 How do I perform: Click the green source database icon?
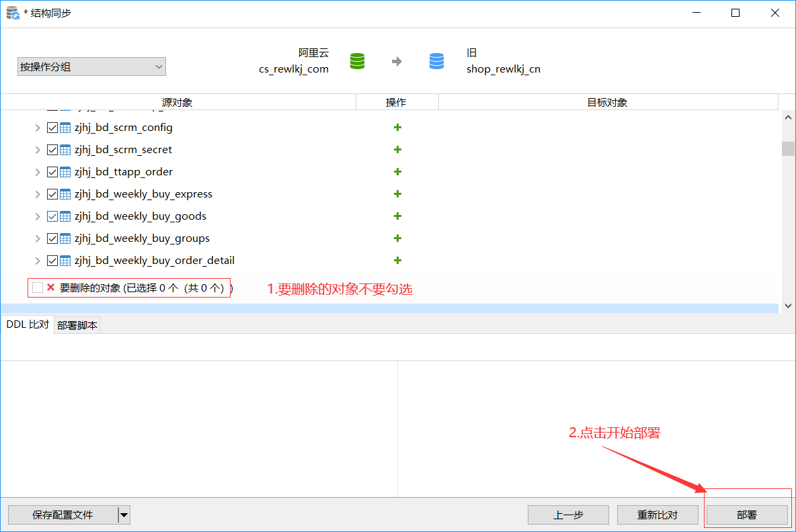(357, 61)
